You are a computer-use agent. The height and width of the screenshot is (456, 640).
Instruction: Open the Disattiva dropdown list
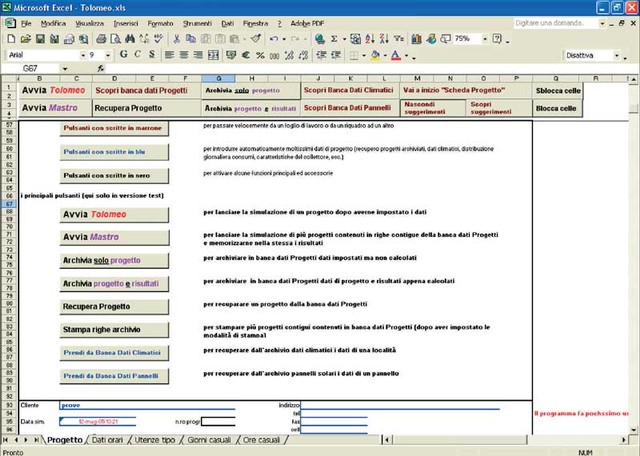tap(617, 55)
